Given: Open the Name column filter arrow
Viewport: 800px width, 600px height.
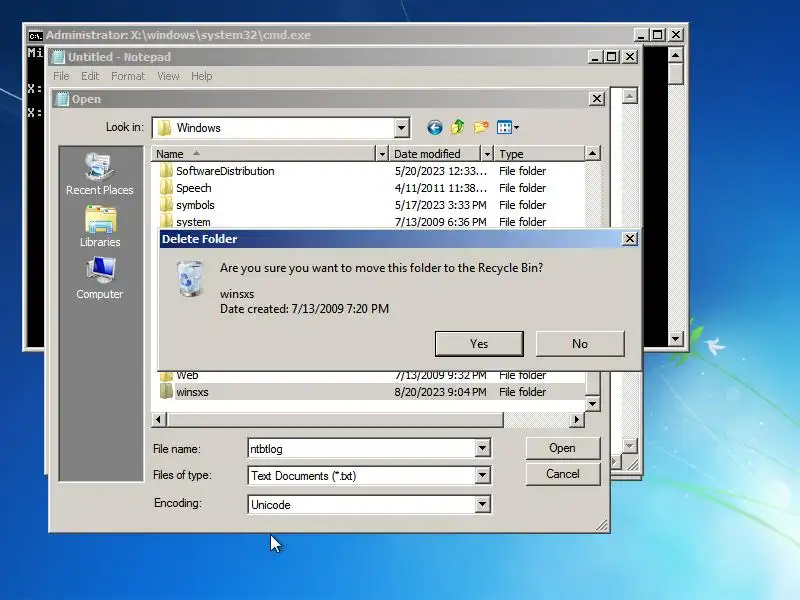Looking at the screenshot, I should [x=382, y=154].
